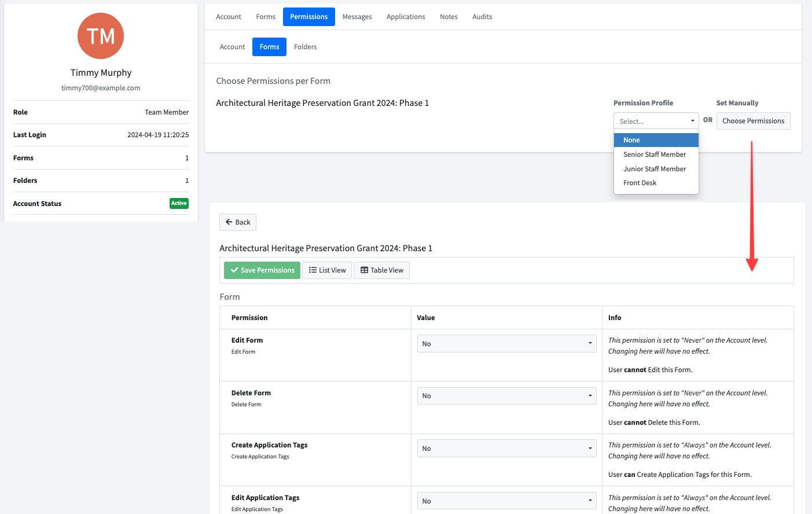Image resolution: width=812 pixels, height=514 pixels.
Task: Pick Senior Staff Member profile
Action: pos(656,155)
